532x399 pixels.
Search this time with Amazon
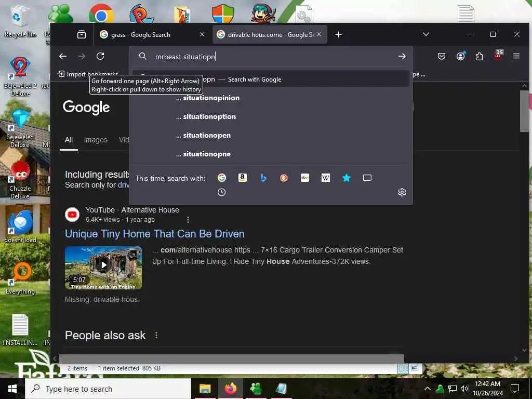(x=242, y=178)
